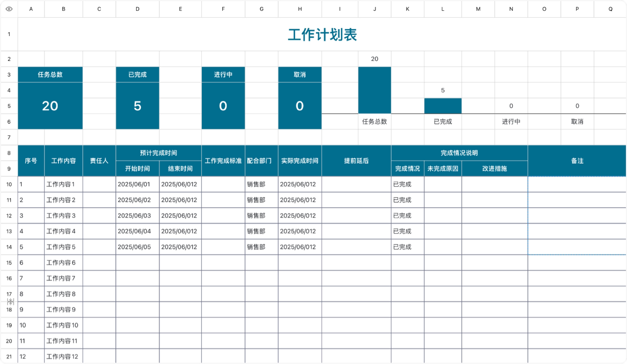Screen dimensions: 627x364
Task: Select row 21 header
Action: pyautogui.click(x=9, y=356)
